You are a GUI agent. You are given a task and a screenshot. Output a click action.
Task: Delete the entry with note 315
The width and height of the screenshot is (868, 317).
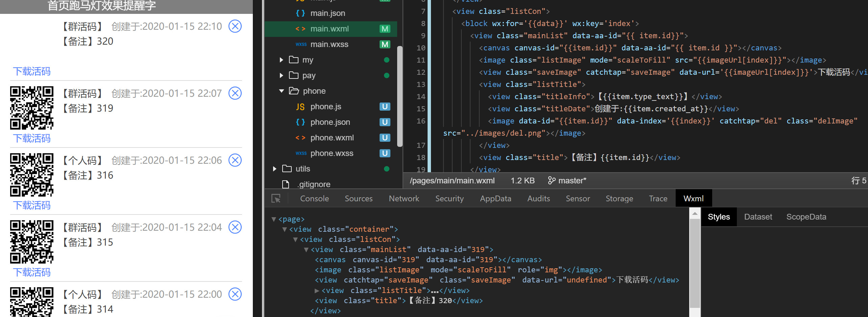pyautogui.click(x=235, y=227)
